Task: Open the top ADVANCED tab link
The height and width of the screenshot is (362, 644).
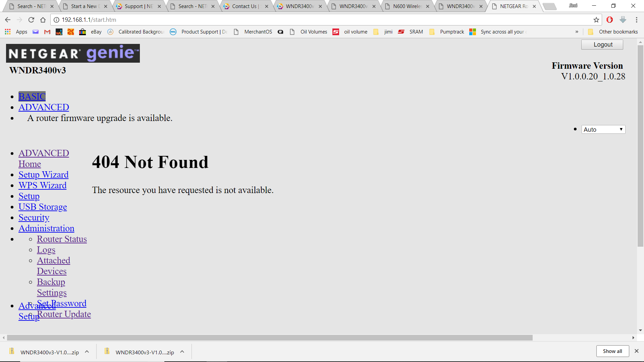Action: pyautogui.click(x=44, y=107)
